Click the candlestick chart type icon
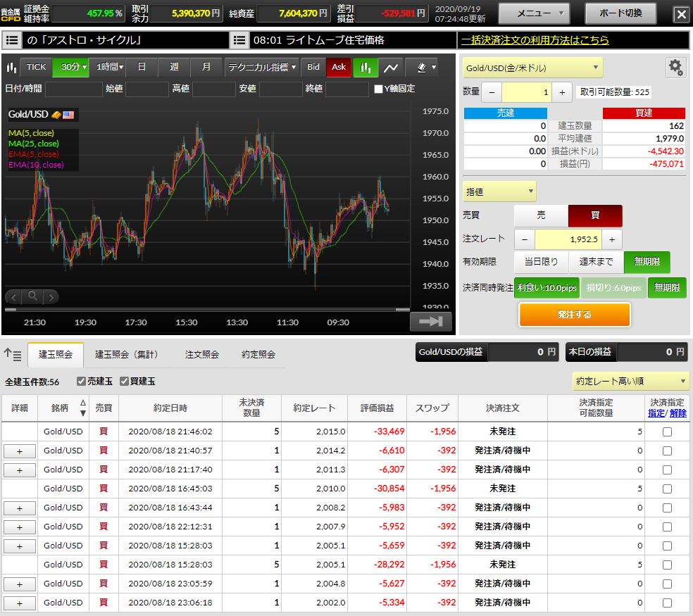 point(365,67)
